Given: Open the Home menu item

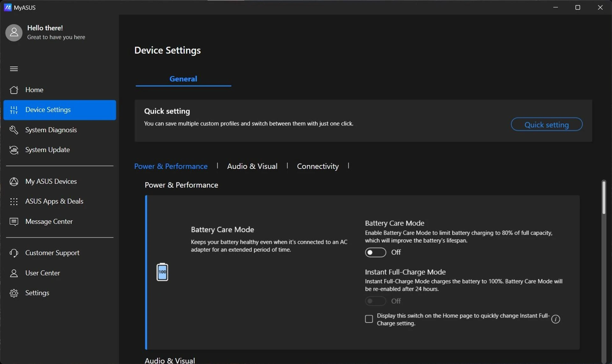Looking at the screenshot, I should click(x=60, y=90).
